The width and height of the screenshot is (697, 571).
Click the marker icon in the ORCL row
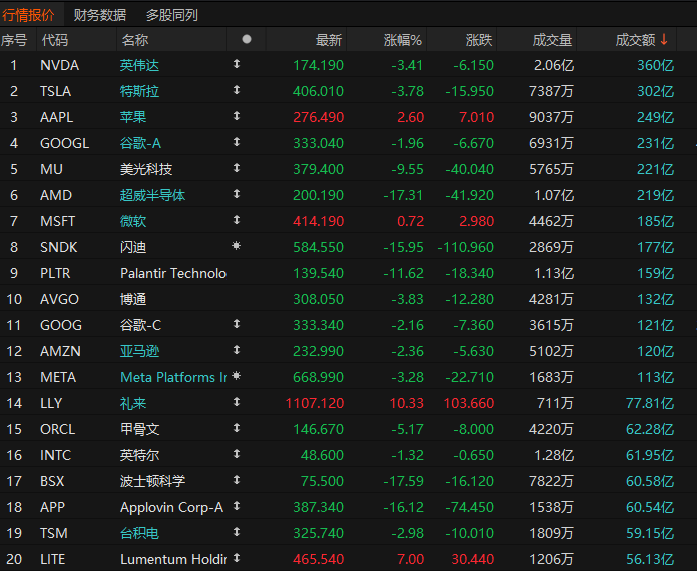click(237, 428)
